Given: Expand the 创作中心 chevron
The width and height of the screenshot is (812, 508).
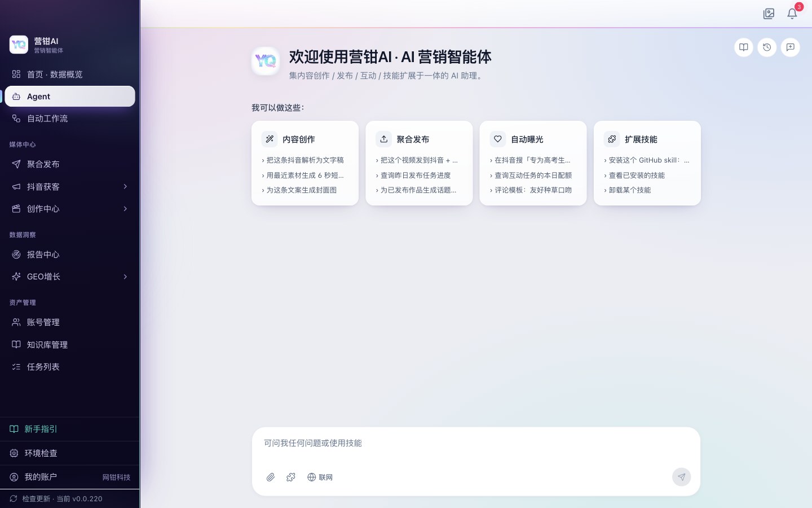Looking at the screenshot, I should click(125, 209).
